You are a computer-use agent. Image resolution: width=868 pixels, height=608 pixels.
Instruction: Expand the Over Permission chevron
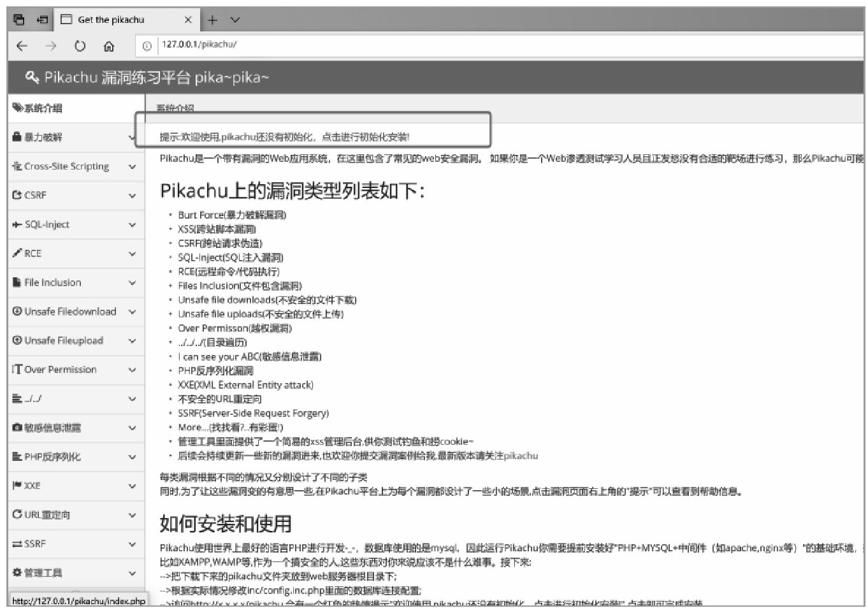[132, 370]
